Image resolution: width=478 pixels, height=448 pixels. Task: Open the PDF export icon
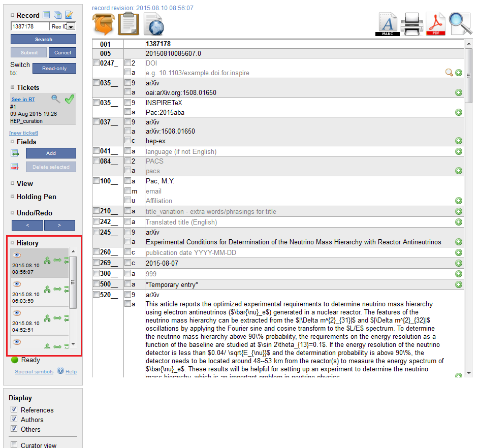point(435,23)
